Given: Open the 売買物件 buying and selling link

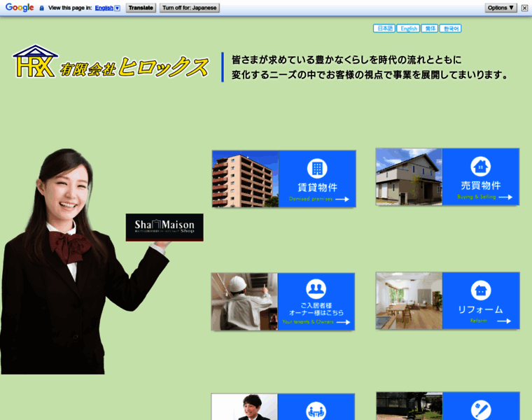Looking at the screenshot, I should click(x=481, y=185).
